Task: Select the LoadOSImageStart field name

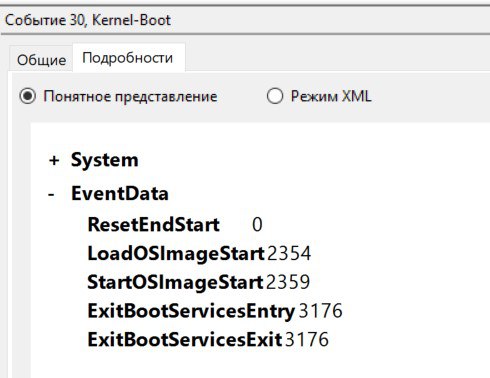Action: (176, 253)
